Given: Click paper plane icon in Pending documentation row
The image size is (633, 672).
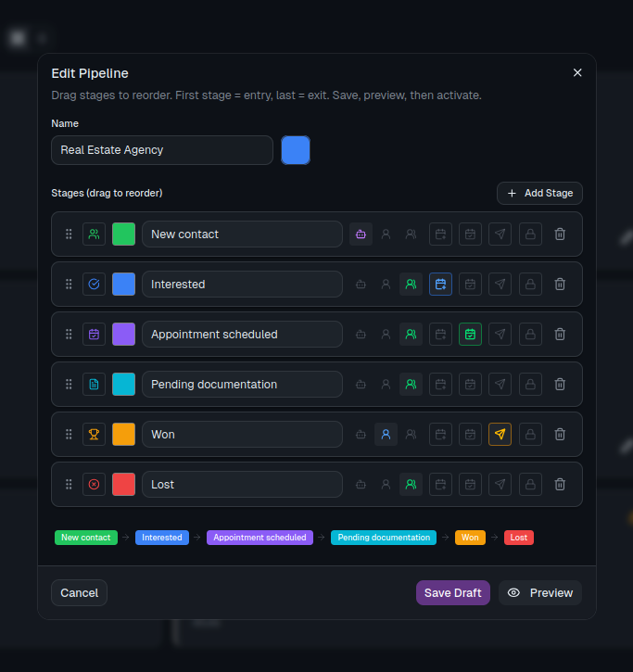Looking at the screenshot, I should coord(500,385).
